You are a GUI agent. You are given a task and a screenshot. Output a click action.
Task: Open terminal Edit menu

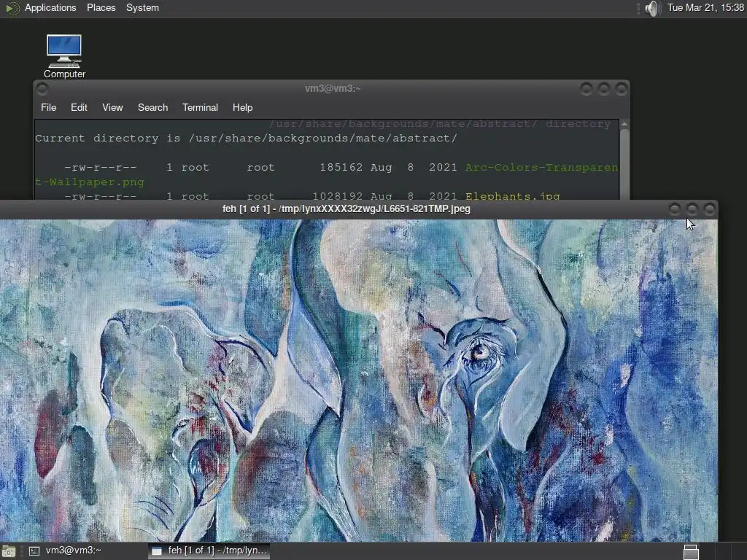pos(79,108)
